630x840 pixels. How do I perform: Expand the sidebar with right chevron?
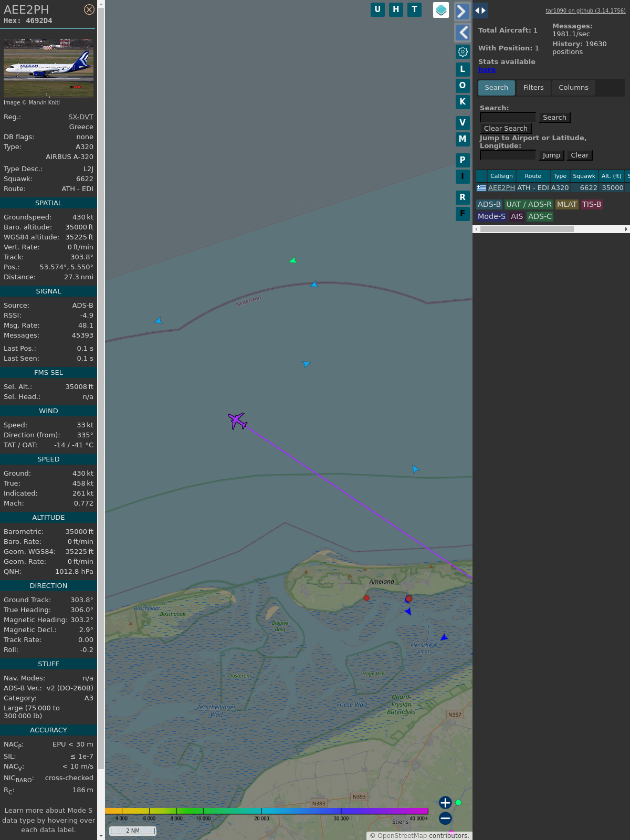tap(462, 11)
